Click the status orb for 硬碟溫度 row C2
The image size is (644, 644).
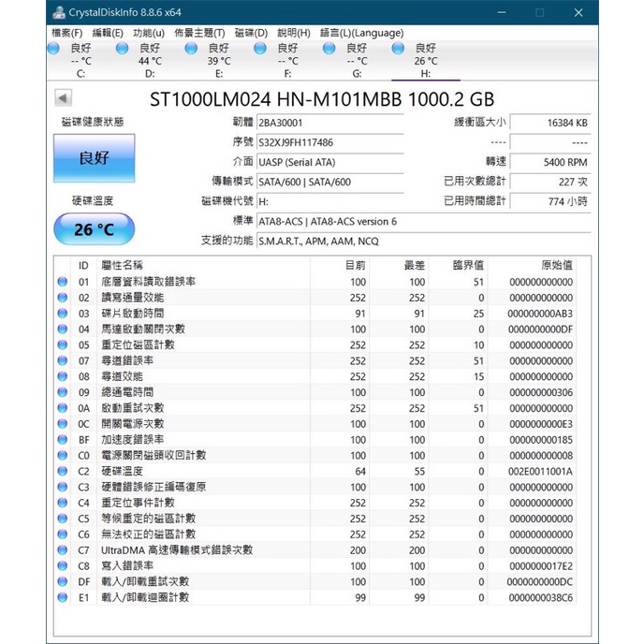point(63,471)
